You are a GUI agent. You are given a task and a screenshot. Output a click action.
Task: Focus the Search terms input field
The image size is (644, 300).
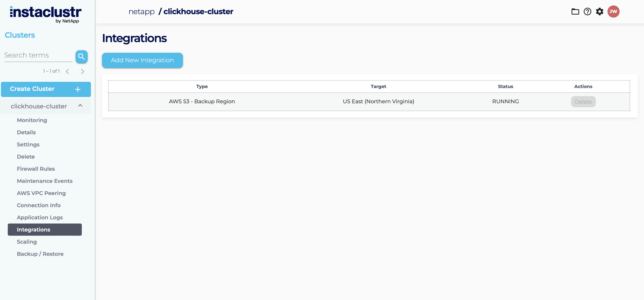pyautogui.click(x=38, y=55)
